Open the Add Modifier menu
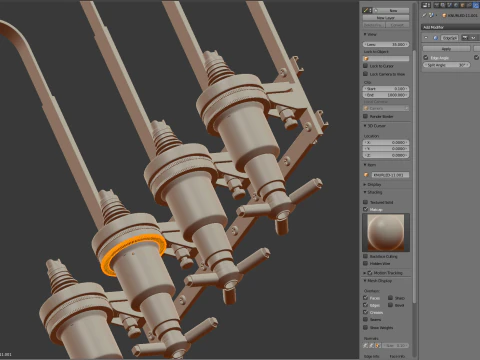 coord(450,27)
